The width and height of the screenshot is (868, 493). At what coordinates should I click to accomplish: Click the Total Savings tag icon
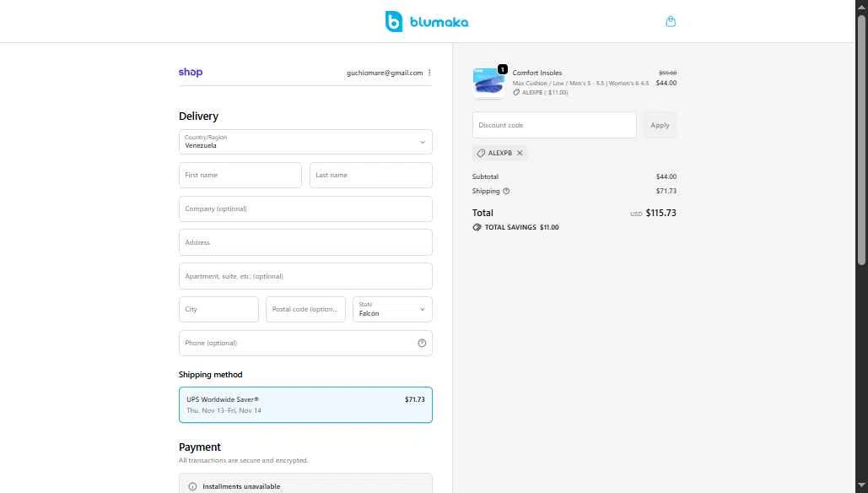click(477, 227)
